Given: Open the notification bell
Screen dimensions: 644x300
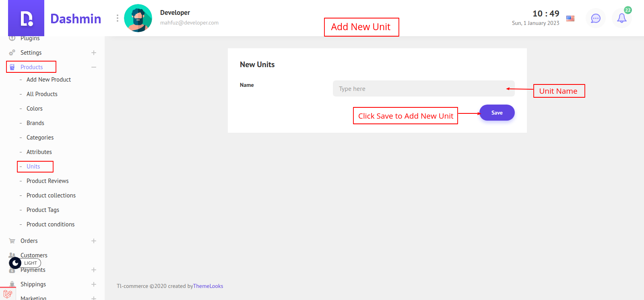Looking at the screenshot, I should tap(621, 18).
